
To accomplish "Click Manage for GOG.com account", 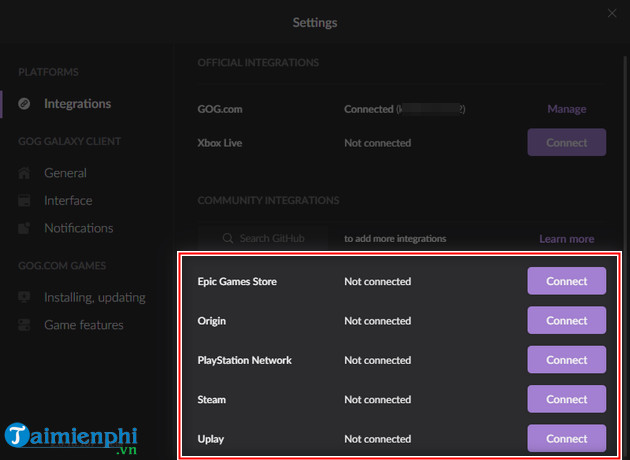I will [567, 109].
